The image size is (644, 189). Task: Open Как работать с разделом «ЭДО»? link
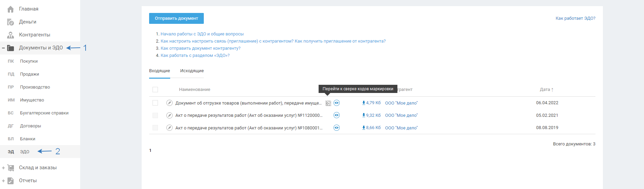coord(195,56)
